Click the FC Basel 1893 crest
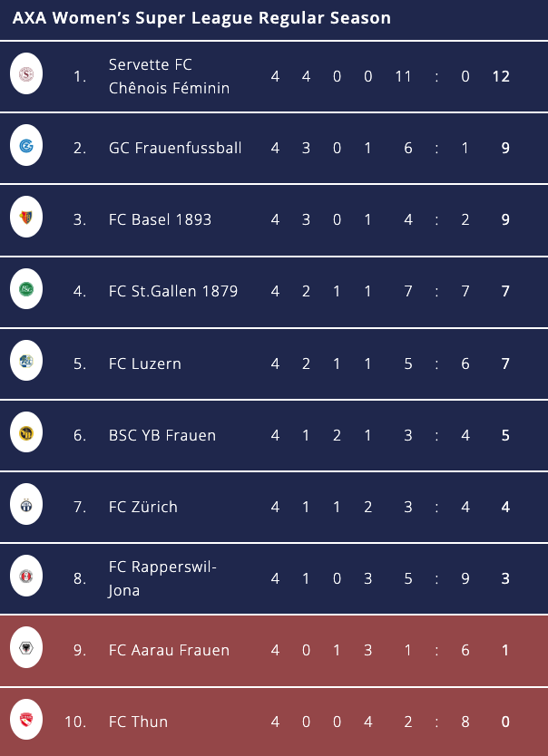548x756 pixels. pyautogui.click(x=26, y=218)
